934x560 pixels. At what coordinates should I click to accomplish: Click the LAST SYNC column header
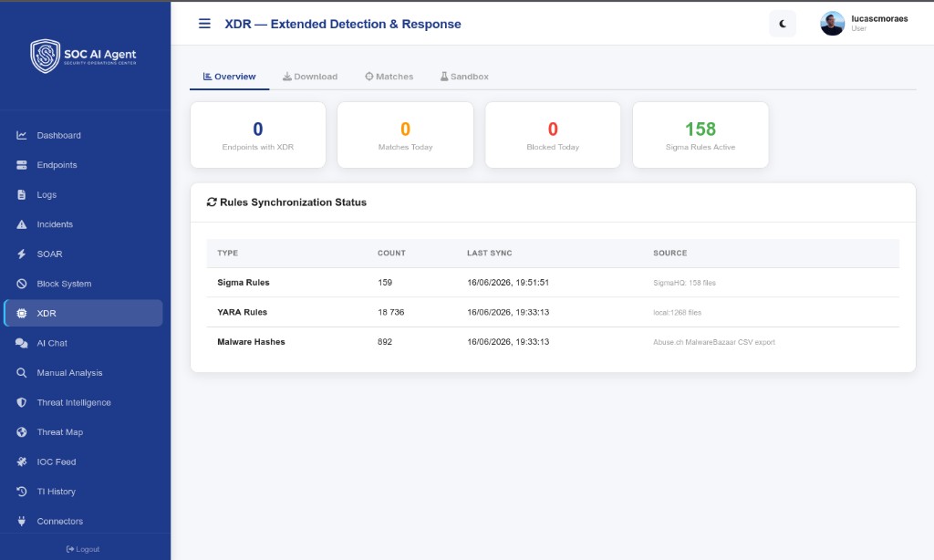(490, 254)
